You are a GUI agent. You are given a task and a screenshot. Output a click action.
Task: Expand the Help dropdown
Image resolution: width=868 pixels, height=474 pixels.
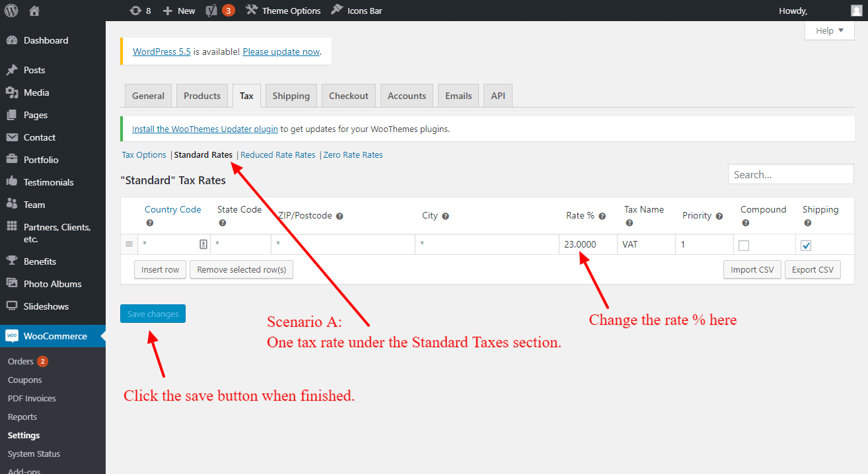(830, 30)
